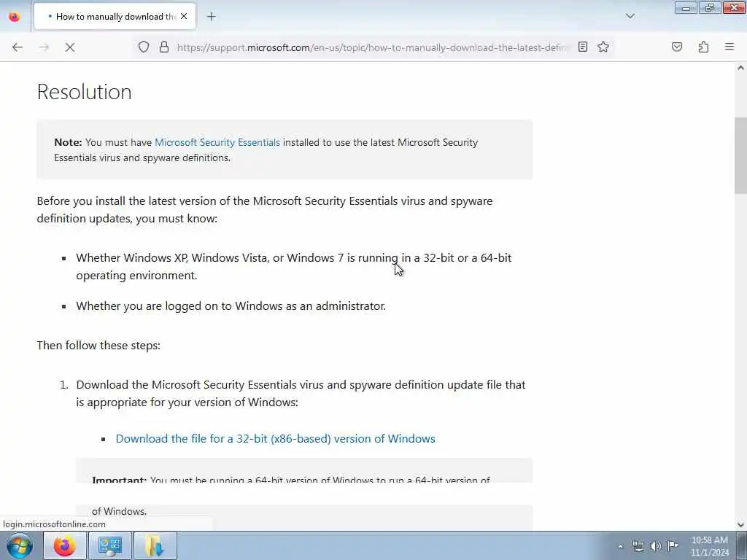The image size is (747, 560).
Task: Open the volume tray icon
Action: pos(656,546)
